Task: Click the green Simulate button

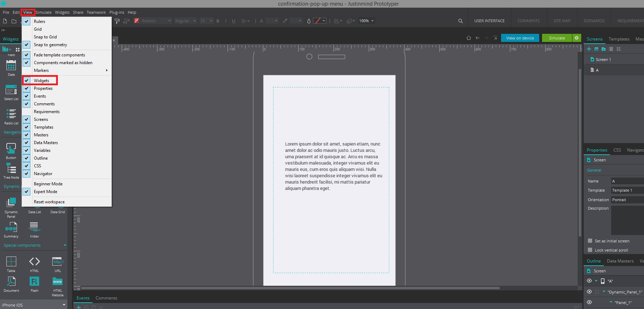Action: click(556, 38)
